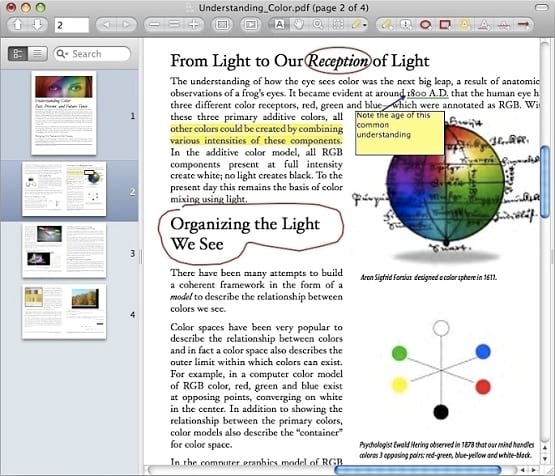Viewport: 555px width, 476px height.
Task: Select the Scroll hand tool
Action: coord(299,24)
